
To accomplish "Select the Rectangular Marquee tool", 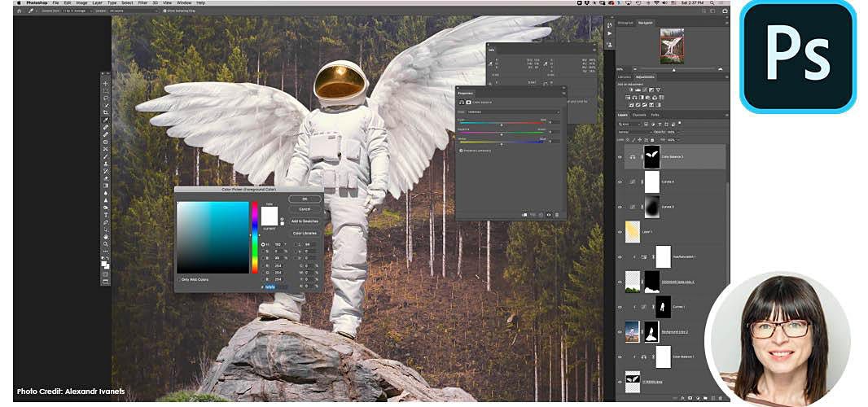I will pos(105,91).
